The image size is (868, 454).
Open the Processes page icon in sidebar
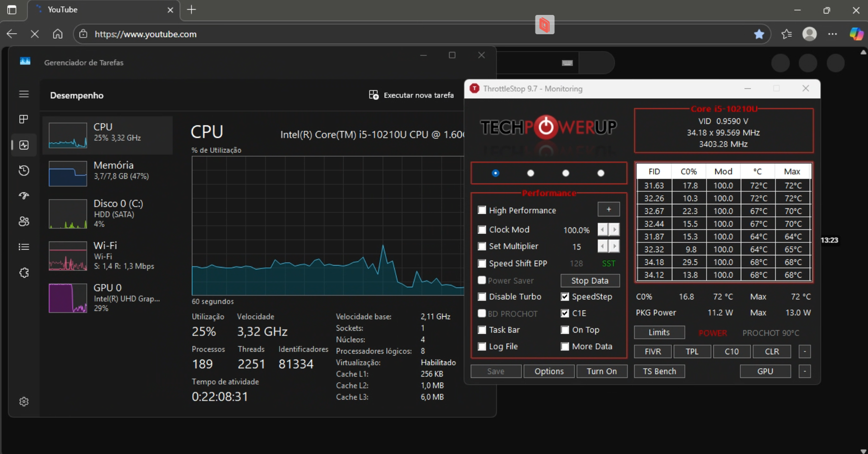[x=24, y=120]
